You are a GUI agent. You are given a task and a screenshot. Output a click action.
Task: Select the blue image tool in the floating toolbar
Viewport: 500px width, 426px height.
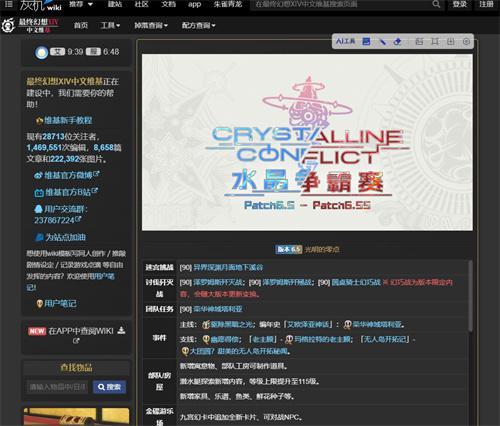pyautogui.click(x=366, y=41)
